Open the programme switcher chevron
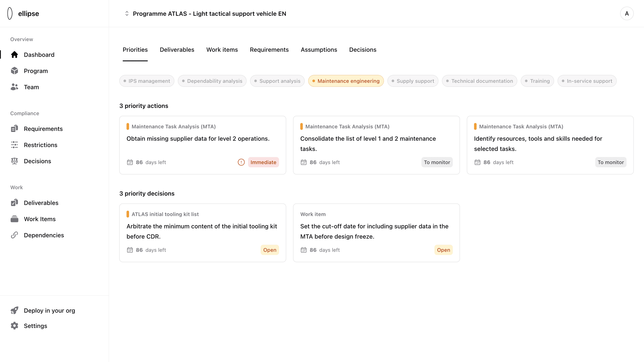This screenshot has width=644, height=362. [127, 13]
